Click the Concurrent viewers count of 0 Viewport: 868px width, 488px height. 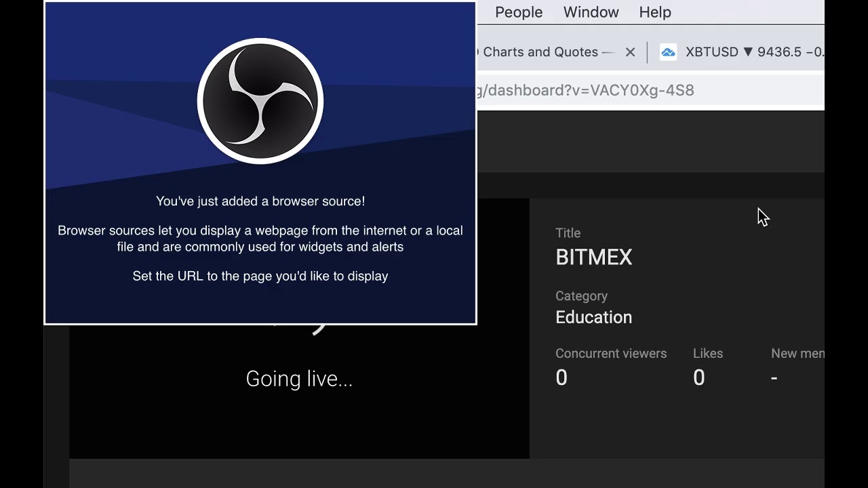[561, 378]
